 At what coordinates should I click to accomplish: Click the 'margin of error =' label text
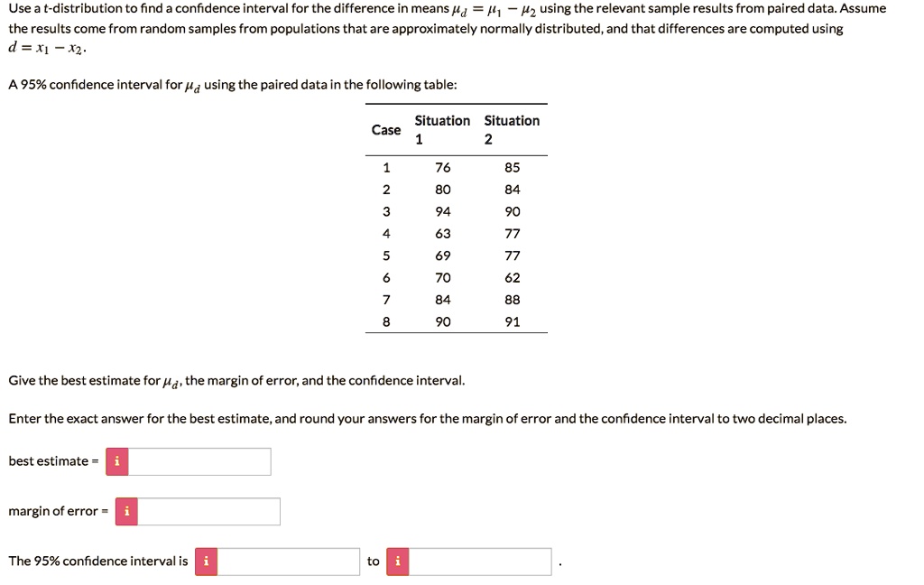tap(57, 510)
